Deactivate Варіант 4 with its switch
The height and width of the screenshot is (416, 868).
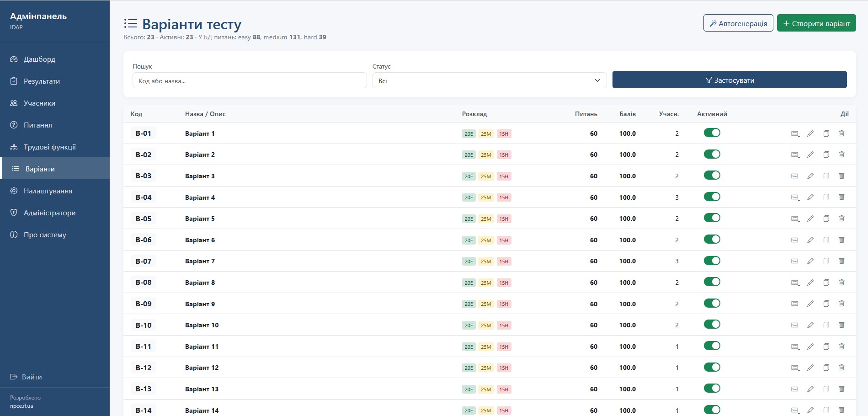point(712,197)
